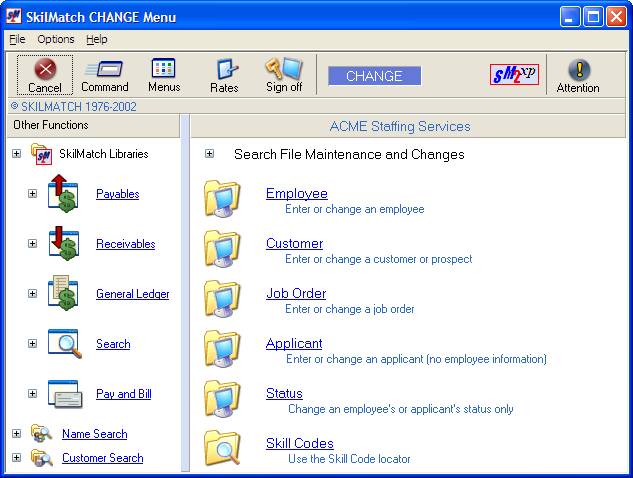Screen dimensions: 633x478
Task: Open the Options menu
Action: coord(56,39)
